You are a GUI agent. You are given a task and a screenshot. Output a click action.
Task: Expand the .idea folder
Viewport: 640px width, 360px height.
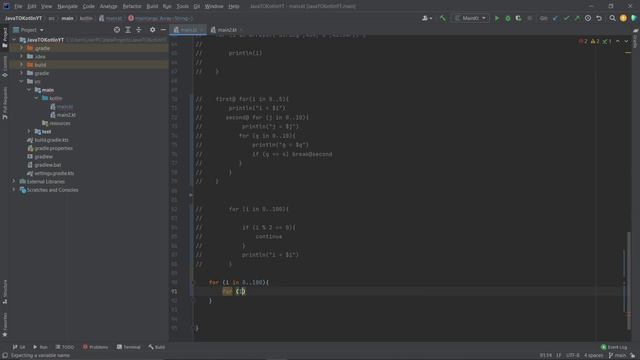click(x=22, y=56)
